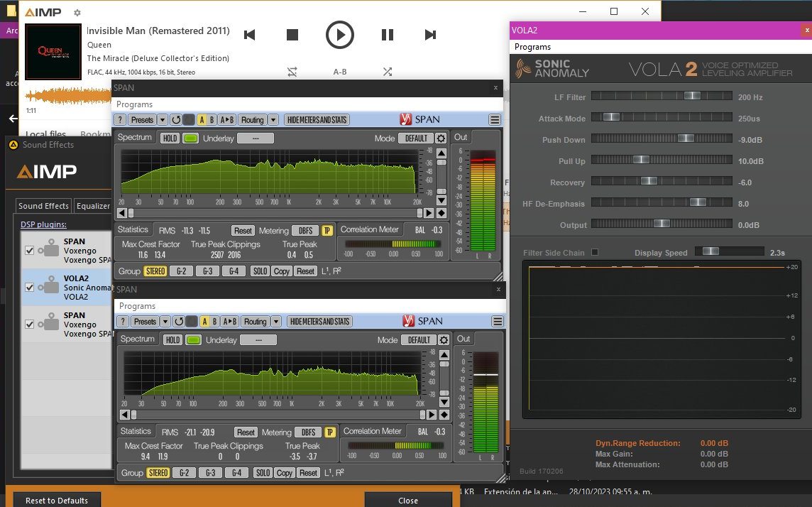Image resolution: width=812 pixels, height=507 pixels.
Task: Toggle green spectrum enable in upper SPAN
Action: coord(190,138)
